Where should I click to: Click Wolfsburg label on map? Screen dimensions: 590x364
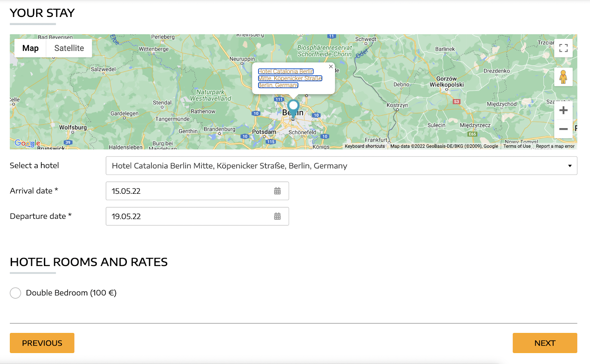[73, 127]
